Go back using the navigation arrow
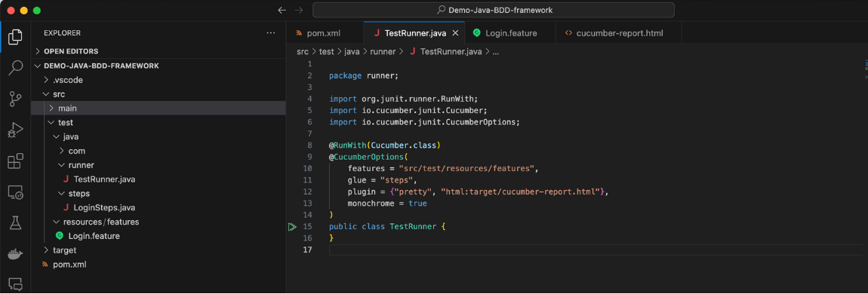868x294 pixels. 282,10
